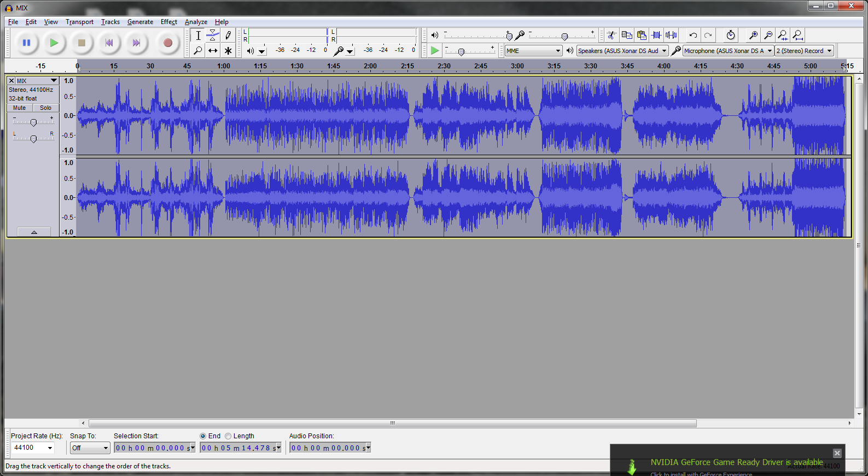Open the Effect menu
Viewport: 868px width, 476px height.
[168, 22]
